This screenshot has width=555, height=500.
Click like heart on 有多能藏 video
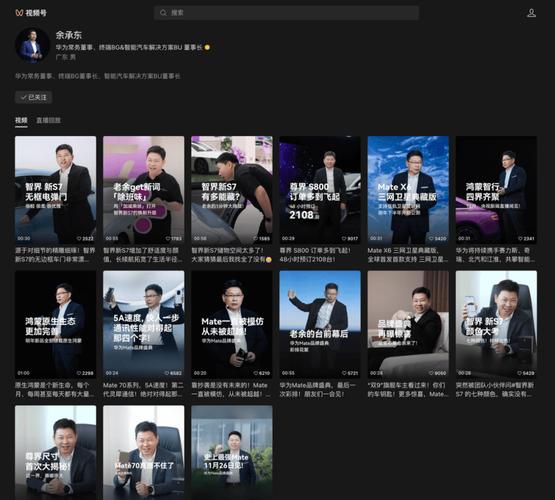pos(256,238)
